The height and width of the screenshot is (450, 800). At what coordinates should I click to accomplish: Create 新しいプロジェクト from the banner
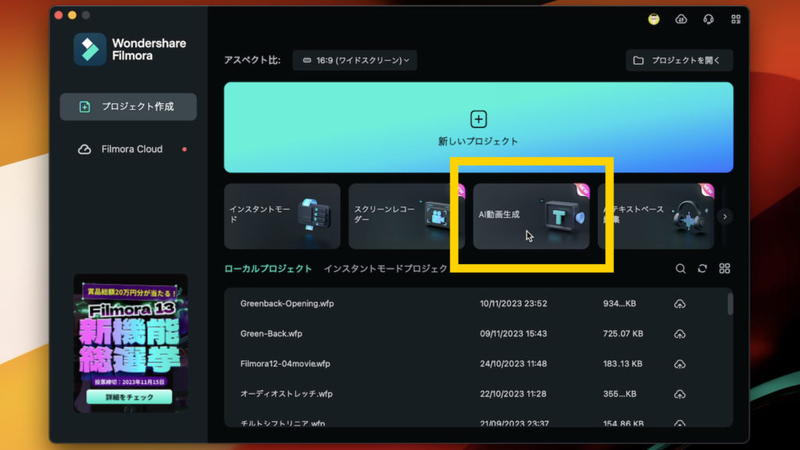[x=479, y=128]
